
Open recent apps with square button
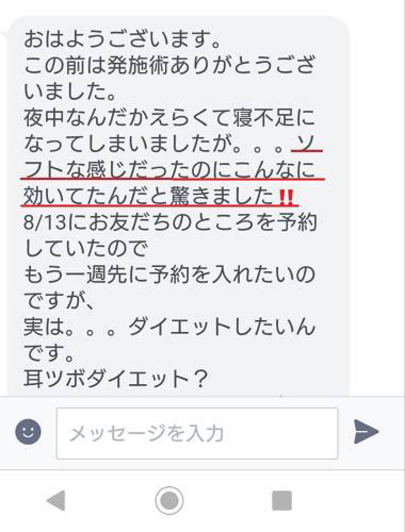point(282,500)
